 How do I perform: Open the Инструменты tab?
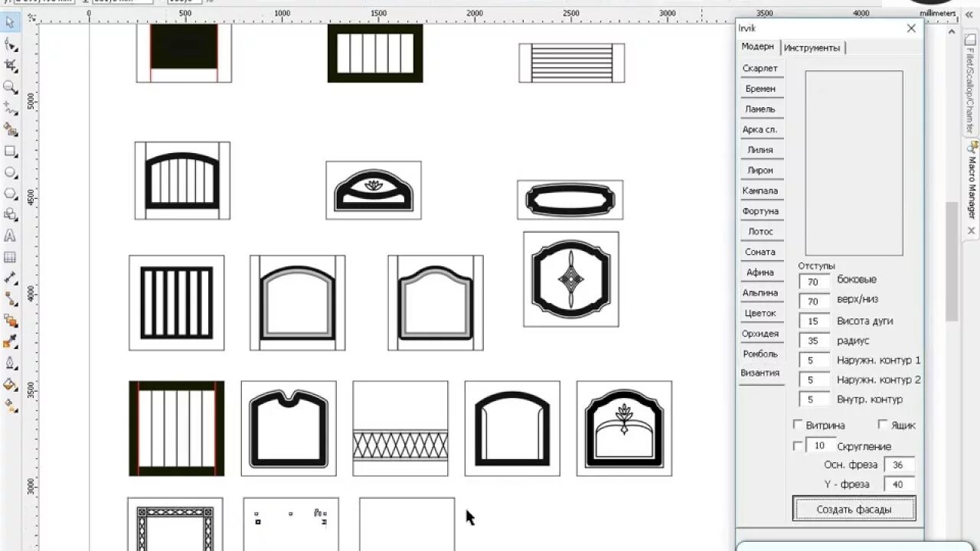tap(812, 47)
